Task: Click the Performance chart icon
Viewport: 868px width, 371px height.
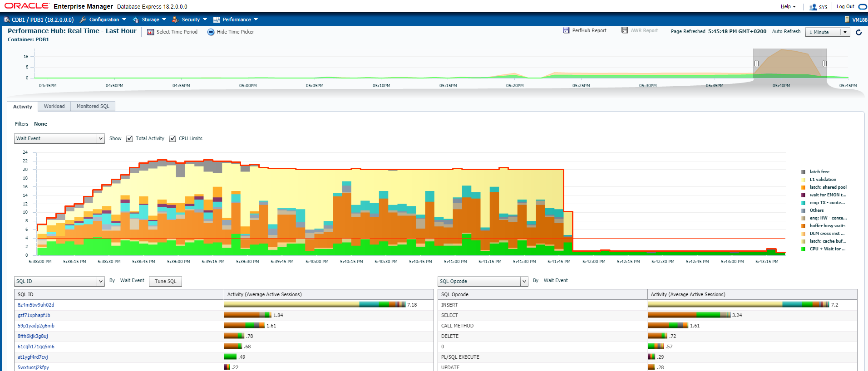Action: tap(217, 20)
